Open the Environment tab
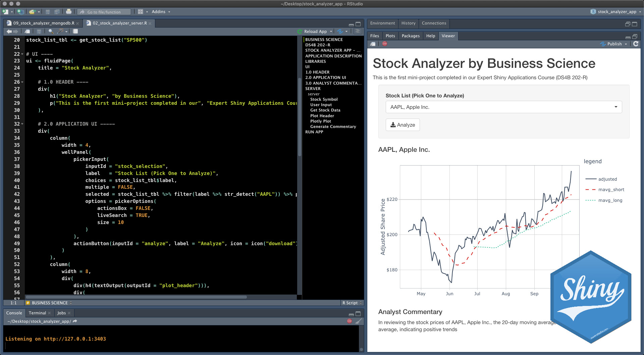This screenshot has height=355, width=644. pyautogui.click(x=382, y=23)
